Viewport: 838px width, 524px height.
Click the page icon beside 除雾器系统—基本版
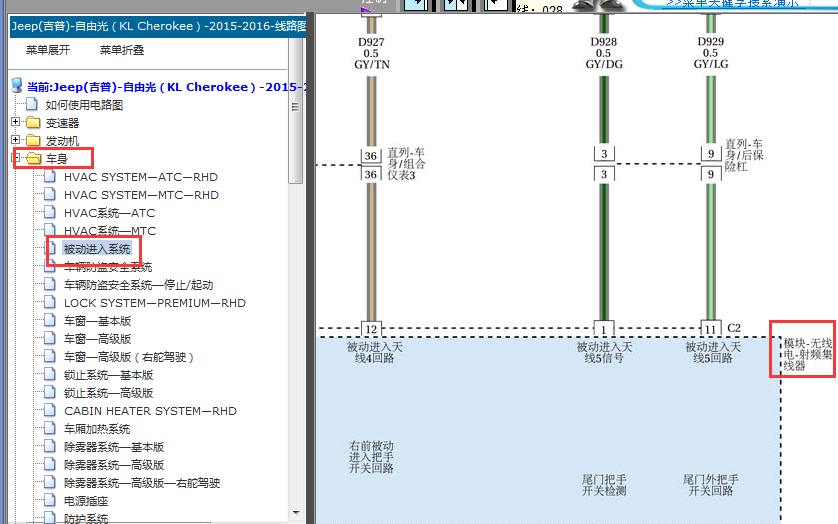click(x=50, y=446)
